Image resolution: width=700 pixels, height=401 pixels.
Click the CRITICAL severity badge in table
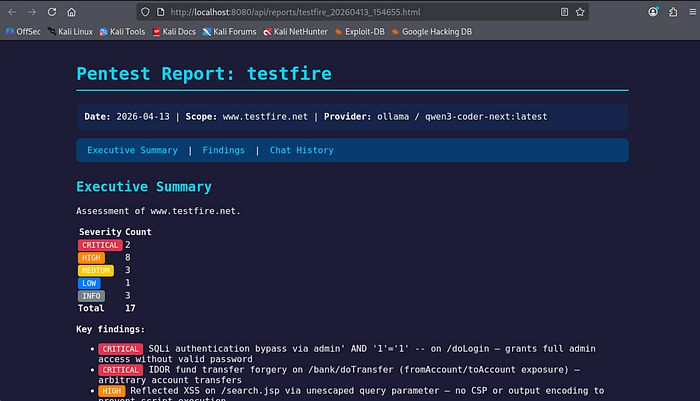tap(100, 245)
